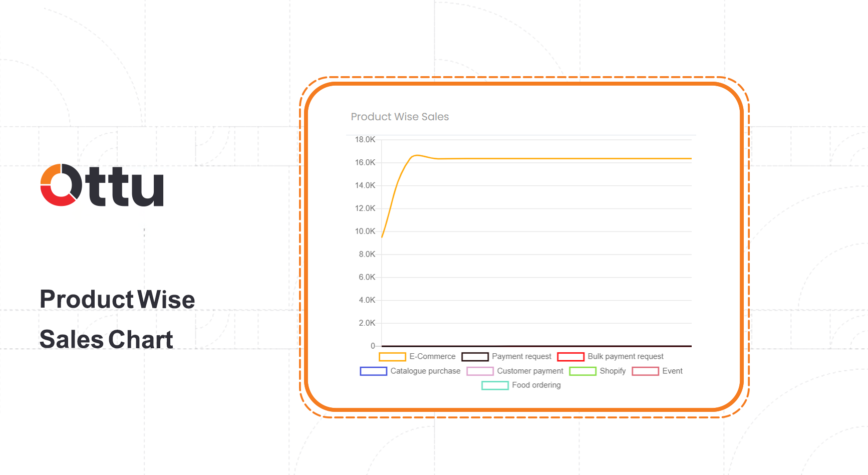The image size is (868, 475).
Task: Click the Product Wise Sales chart title
Action: tap(399, 117)
